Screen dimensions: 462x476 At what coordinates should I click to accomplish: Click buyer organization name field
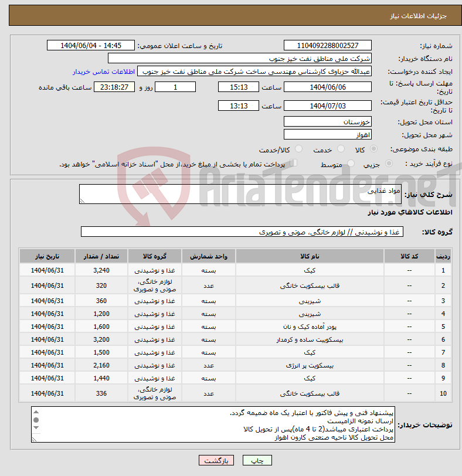239,59
